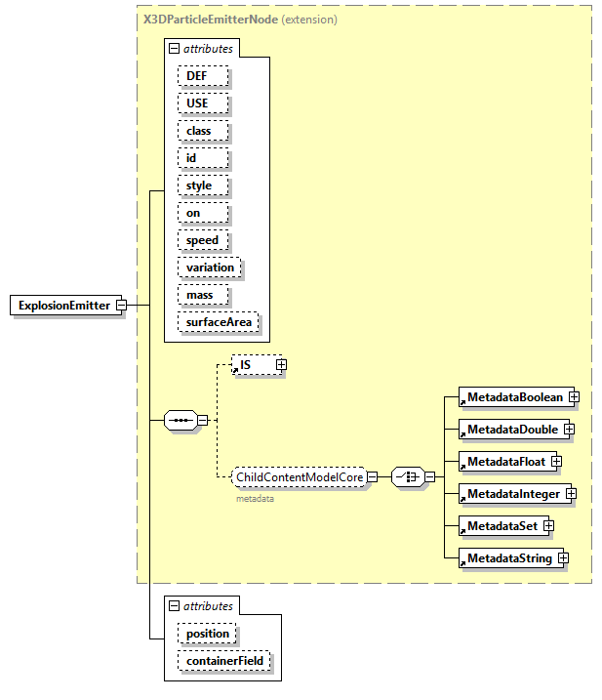
Task: Select the containerField attribute
Action: [224, 661]
